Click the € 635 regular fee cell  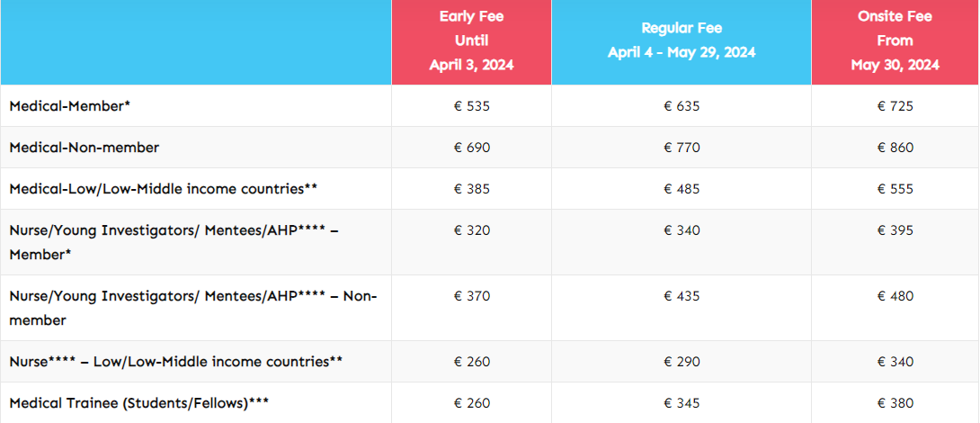coord(682,106)
